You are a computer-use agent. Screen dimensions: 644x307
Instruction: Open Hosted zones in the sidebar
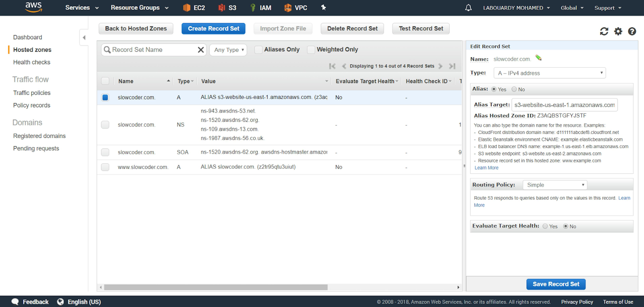click(x=32, y=50)
